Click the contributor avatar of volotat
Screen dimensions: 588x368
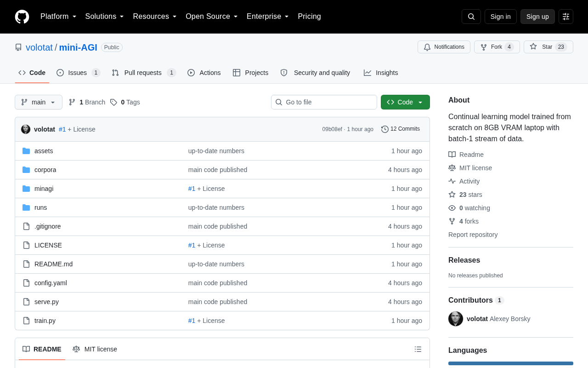pos(456,319)
